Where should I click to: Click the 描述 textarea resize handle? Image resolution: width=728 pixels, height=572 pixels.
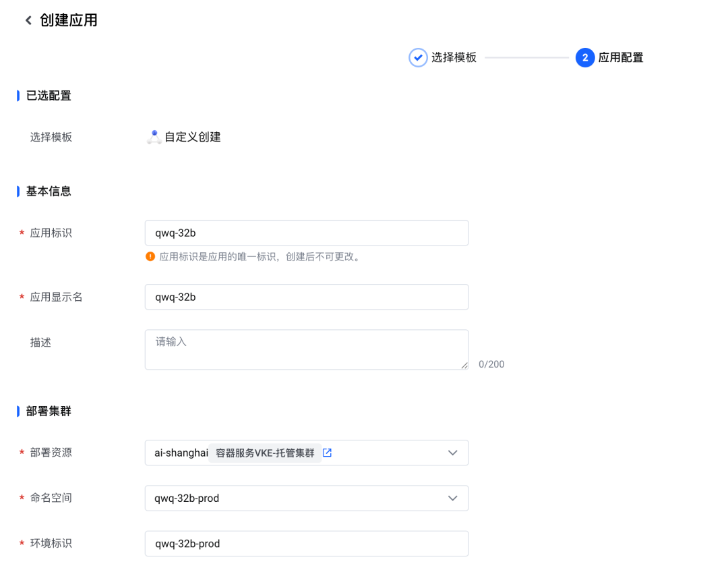(x=464, y=366)
